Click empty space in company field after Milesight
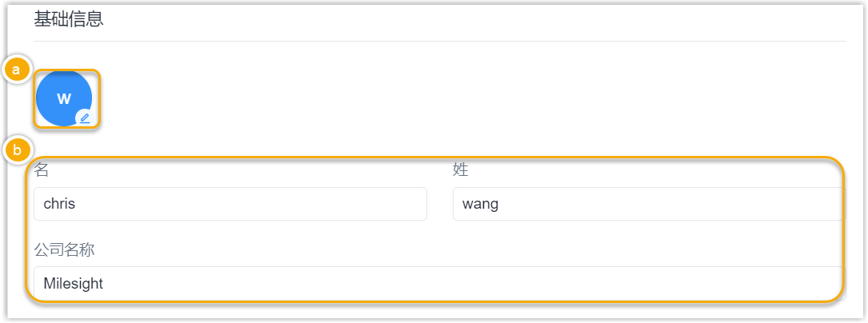The height and width of the screenshot is (323, 868). click(470, 284)
